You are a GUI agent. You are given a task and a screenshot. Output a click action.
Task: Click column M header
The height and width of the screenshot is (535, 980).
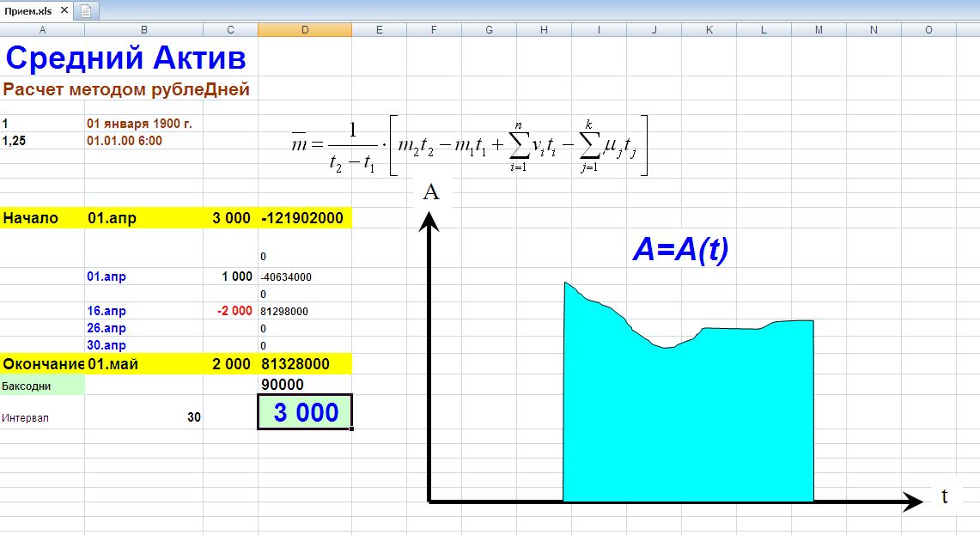819,30
